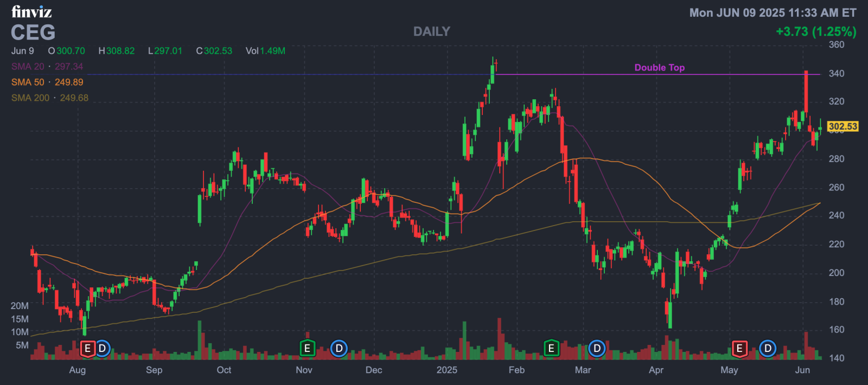Click the Vol 1.49M readout

(265, 51)
